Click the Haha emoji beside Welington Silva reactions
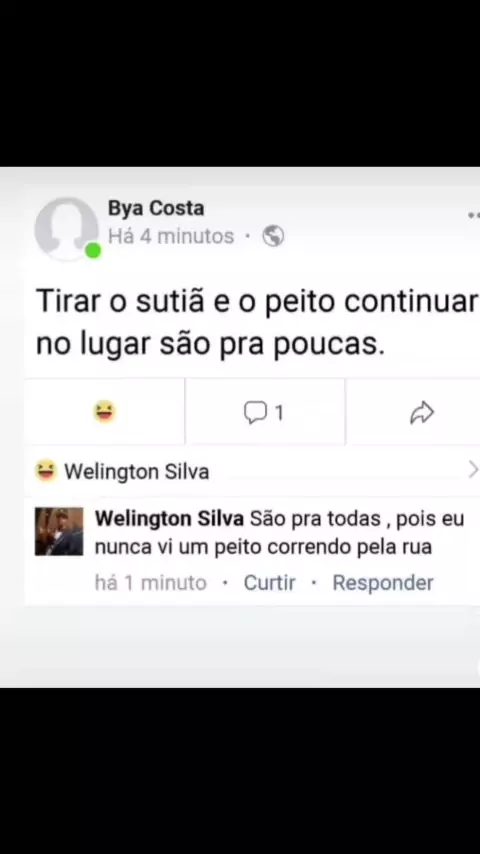 click(46, 471)
